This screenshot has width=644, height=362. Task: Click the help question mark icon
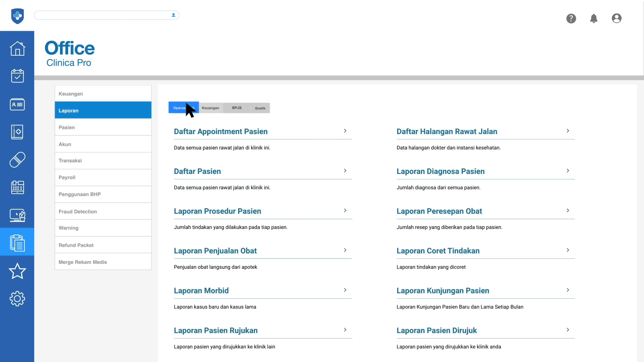click(x=571, y=18)
